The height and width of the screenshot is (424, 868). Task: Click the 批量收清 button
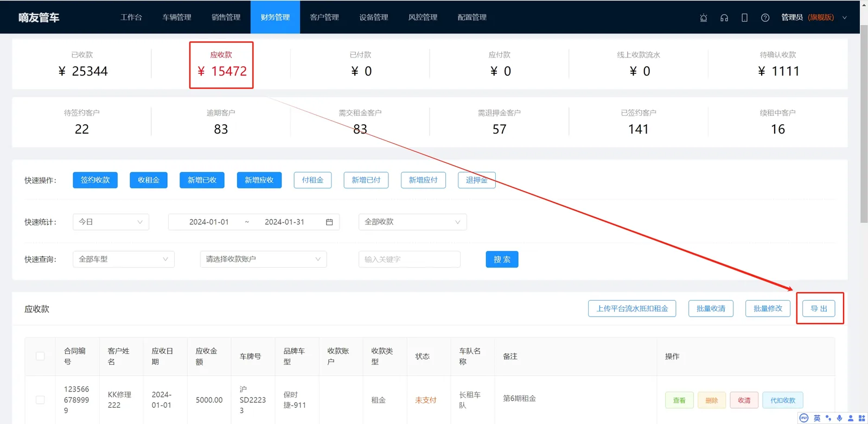click(x=711, y=308)
